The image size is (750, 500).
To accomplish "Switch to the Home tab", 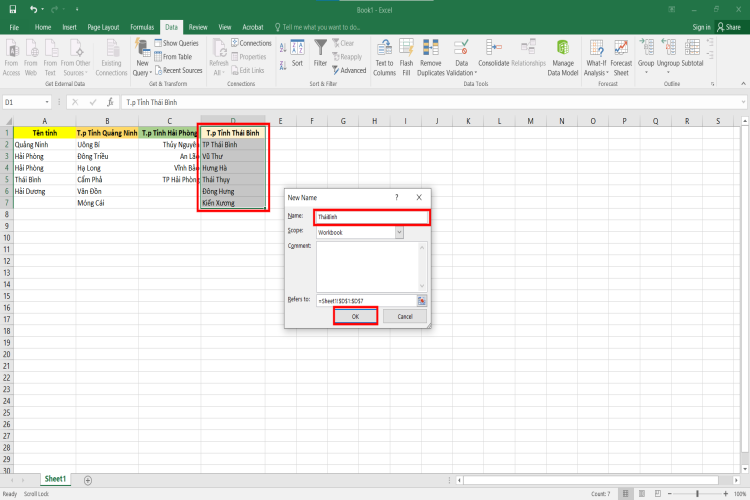I will point(43,27).
